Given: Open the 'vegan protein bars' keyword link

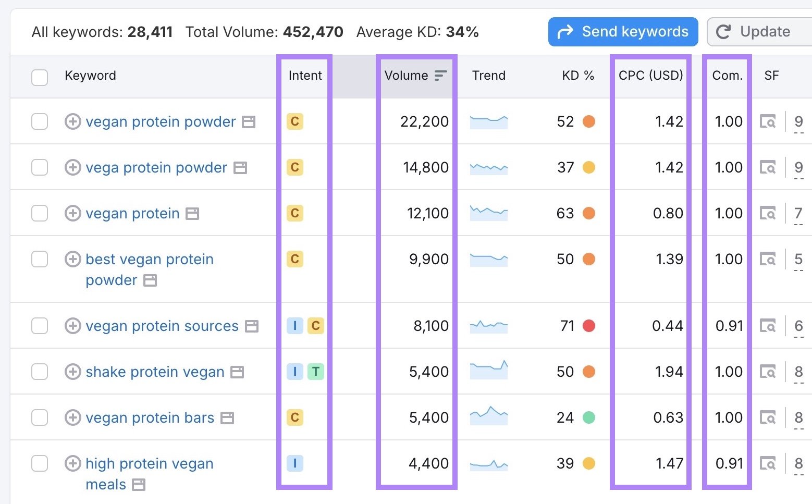Looking at the screenshot, I should [x=150, y=417].
